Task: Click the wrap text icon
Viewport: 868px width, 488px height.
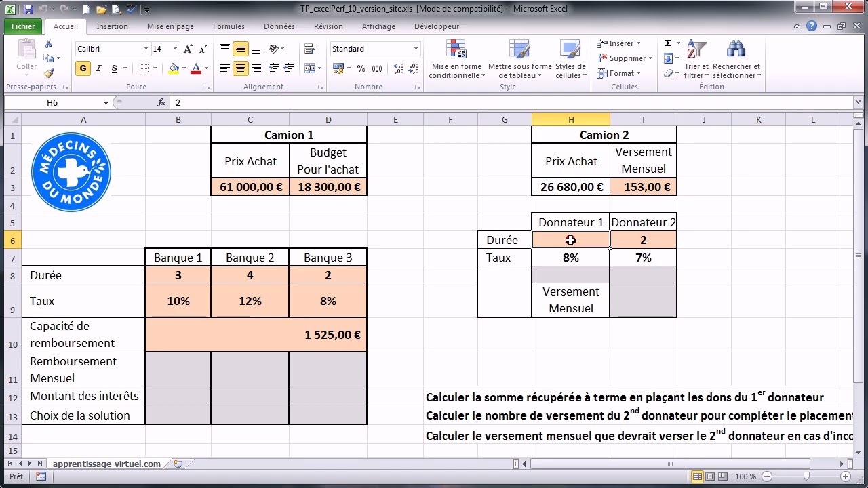Action: click(x=310, y=49)
